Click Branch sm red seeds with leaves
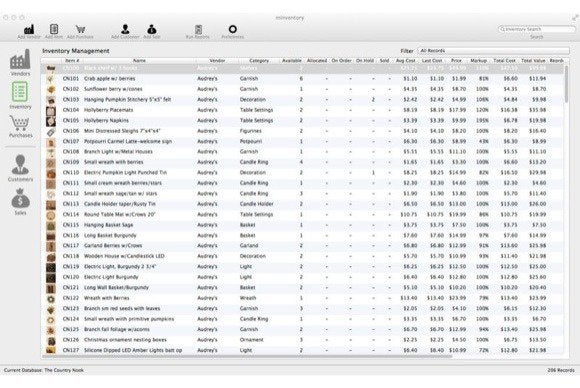580x388 pixels. click(x=122, y=309)
